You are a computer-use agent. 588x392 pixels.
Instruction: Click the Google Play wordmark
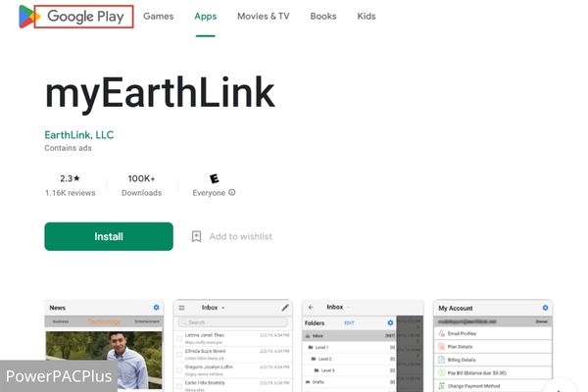pos(85,17)
